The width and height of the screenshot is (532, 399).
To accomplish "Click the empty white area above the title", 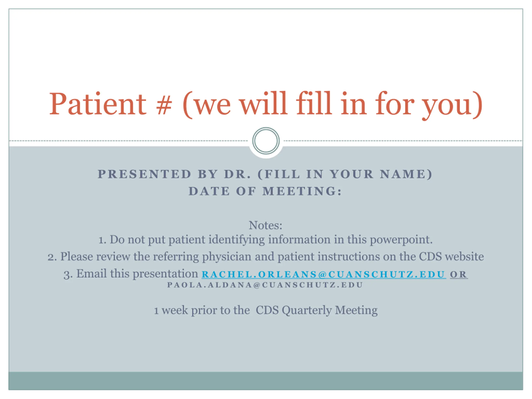I will 266,43.
